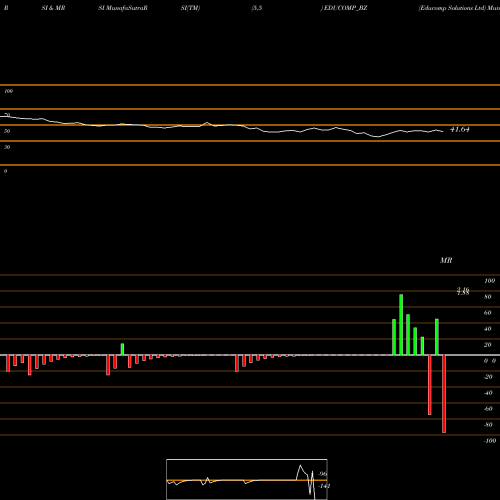
Task: Click the 'Educomp Solutions Ltd' company name
Action: click(452, 8)
